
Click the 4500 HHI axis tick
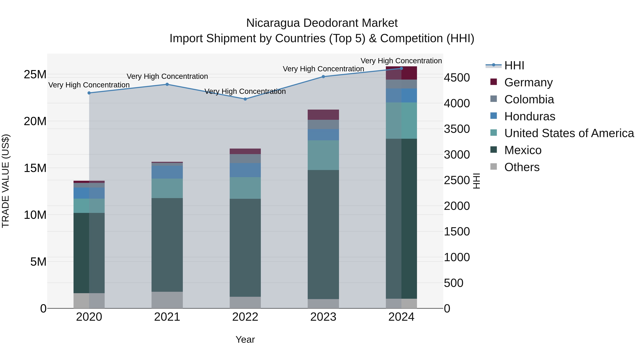[457, 78]
